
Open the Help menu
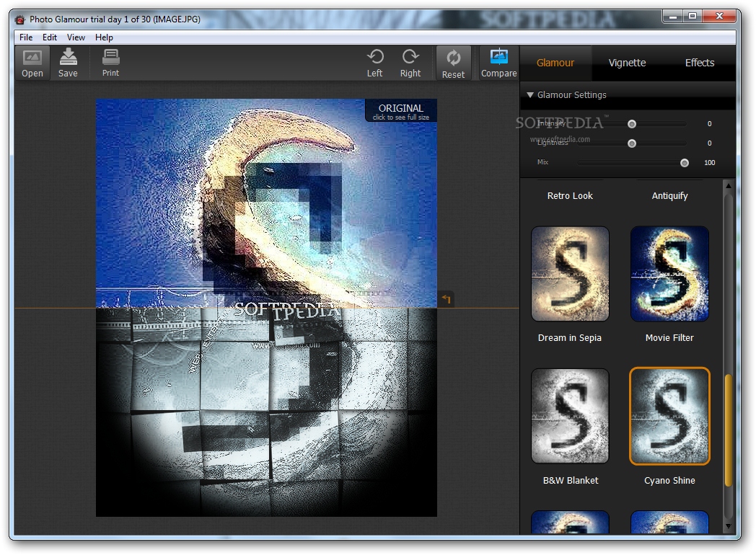pos(104,37)
